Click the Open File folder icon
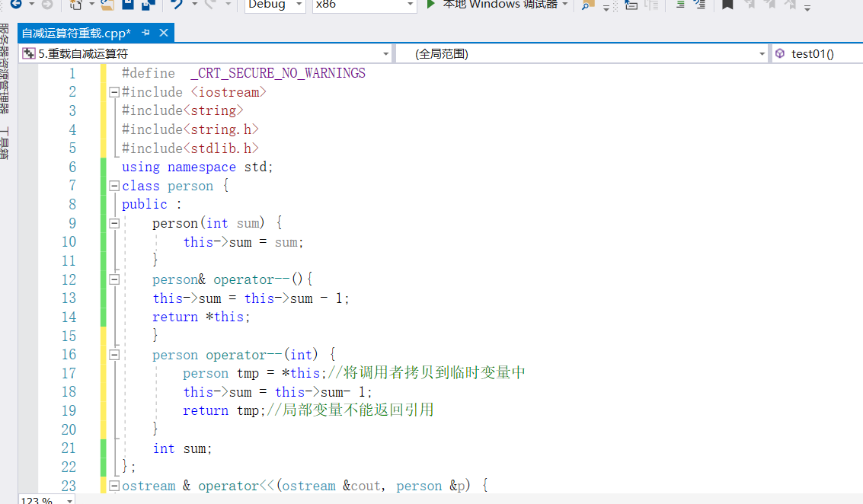This screenshot has width=863, height=504. point(107,5)
